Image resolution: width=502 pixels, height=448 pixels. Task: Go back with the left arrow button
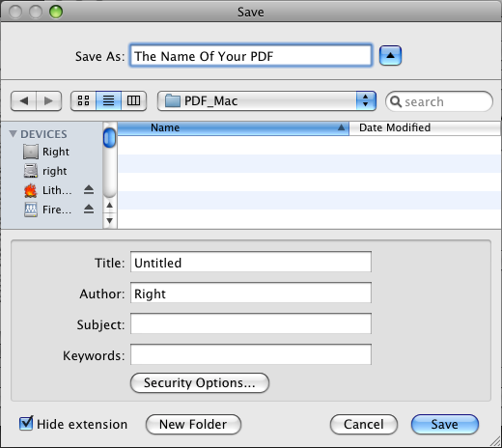[x=23, y=101]
